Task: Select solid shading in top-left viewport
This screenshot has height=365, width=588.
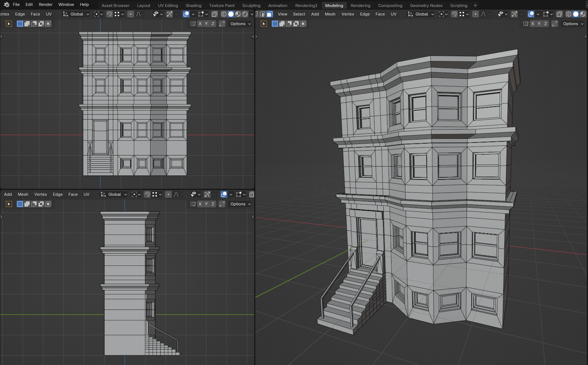Action: click(231, 14)
